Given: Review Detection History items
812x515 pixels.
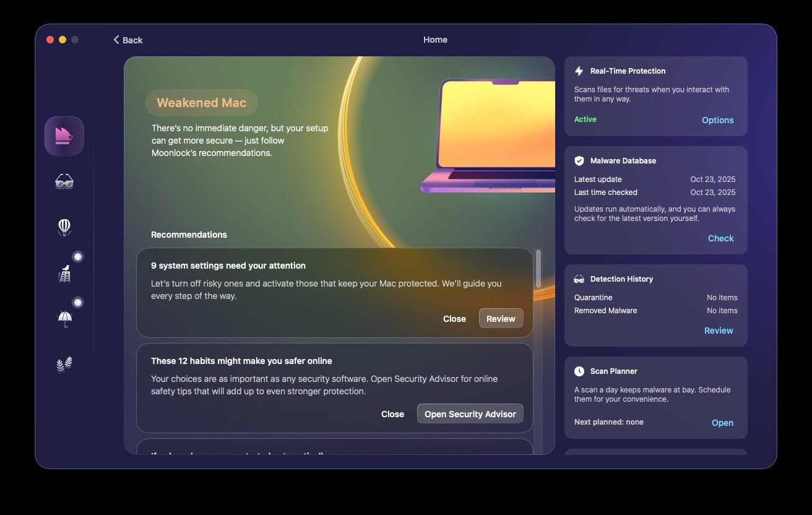Looking at the screenshot, I should (718, 331).
